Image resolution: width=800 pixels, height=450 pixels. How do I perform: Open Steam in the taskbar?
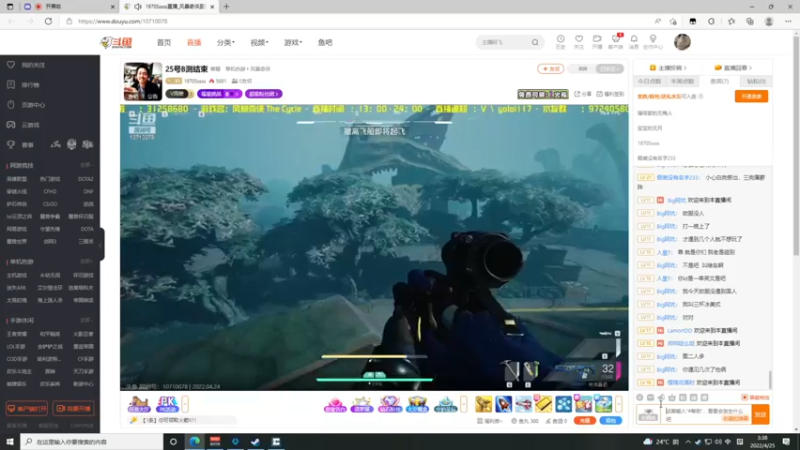pos(256,441)
